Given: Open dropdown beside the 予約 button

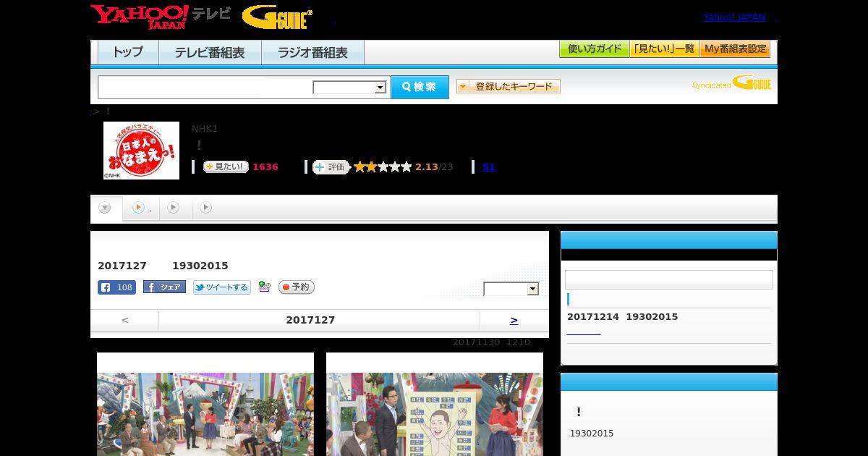Looking at the screenshot, I should 511,289.
